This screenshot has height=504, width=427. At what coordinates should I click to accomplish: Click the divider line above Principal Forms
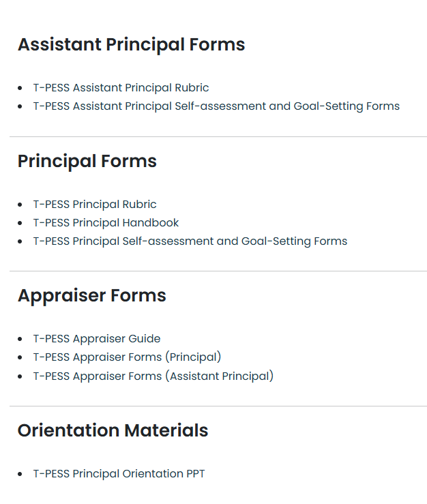tap(218, 136)
